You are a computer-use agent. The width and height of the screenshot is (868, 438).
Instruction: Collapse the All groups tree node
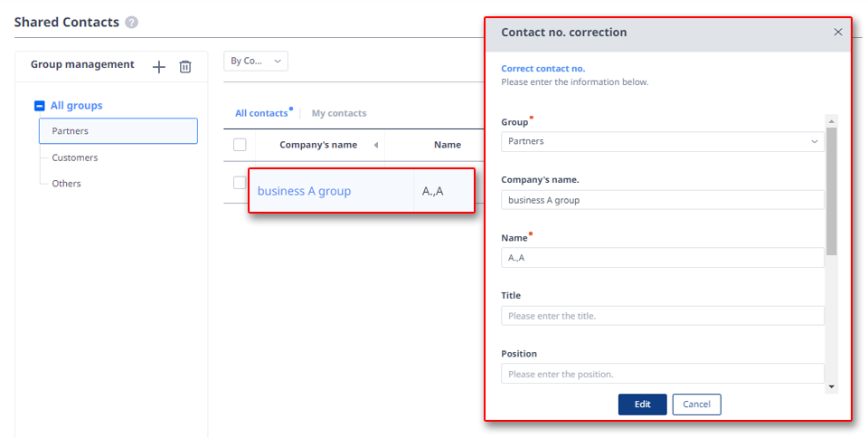39,106
